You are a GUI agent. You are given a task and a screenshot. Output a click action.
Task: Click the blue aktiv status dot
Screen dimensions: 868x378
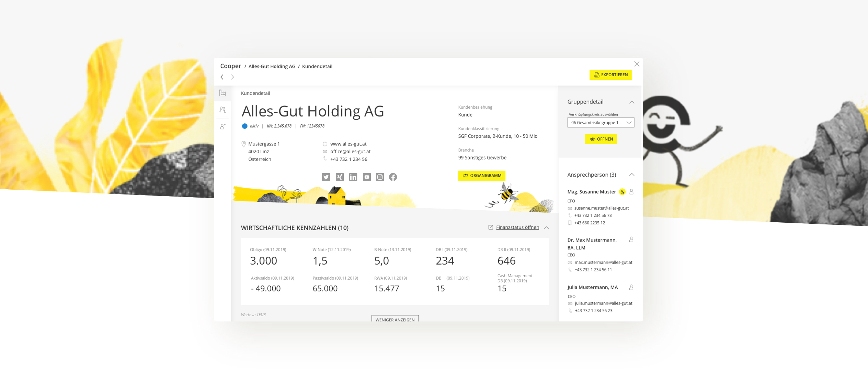(244, 126)
